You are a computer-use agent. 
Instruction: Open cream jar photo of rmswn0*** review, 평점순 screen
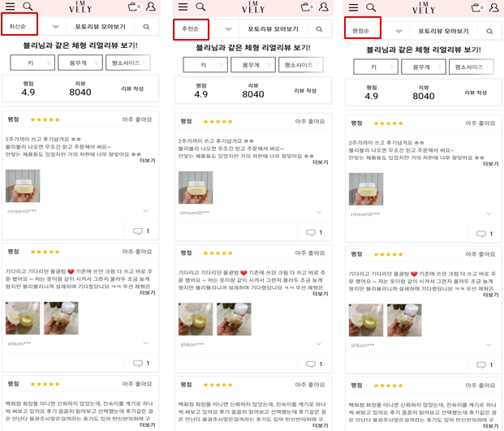[366, 189]
